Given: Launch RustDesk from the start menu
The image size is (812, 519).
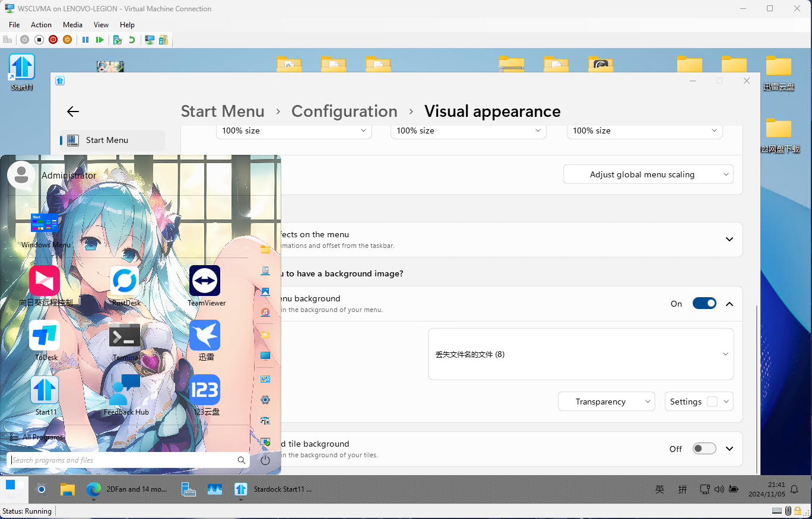Looking at the screenshot, I should pyautogui.click(x=125, y=281).
